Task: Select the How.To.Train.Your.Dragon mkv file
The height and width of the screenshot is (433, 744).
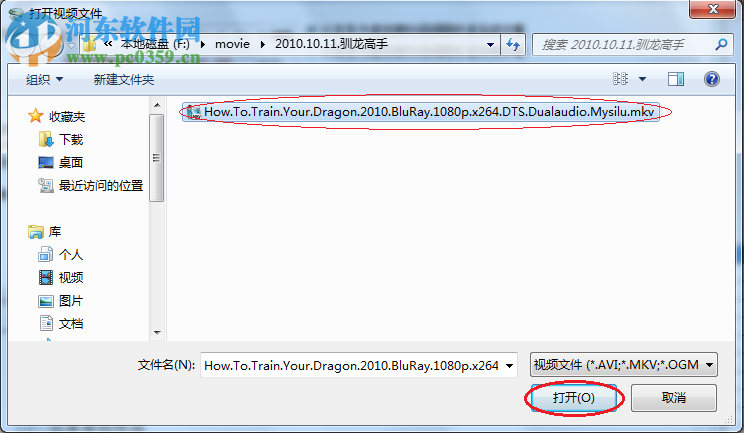Action: (421, 112)
